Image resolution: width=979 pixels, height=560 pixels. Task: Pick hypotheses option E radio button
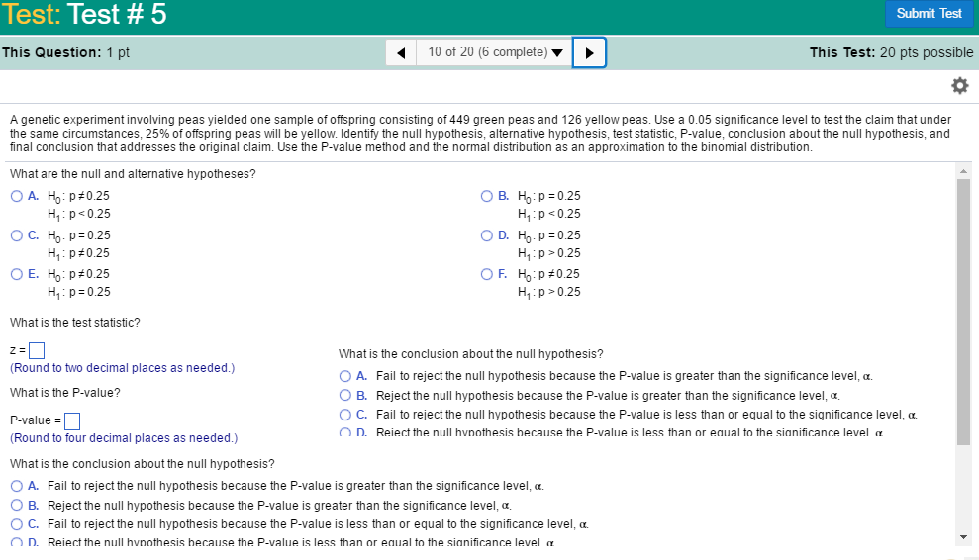(x=17, y=274)
